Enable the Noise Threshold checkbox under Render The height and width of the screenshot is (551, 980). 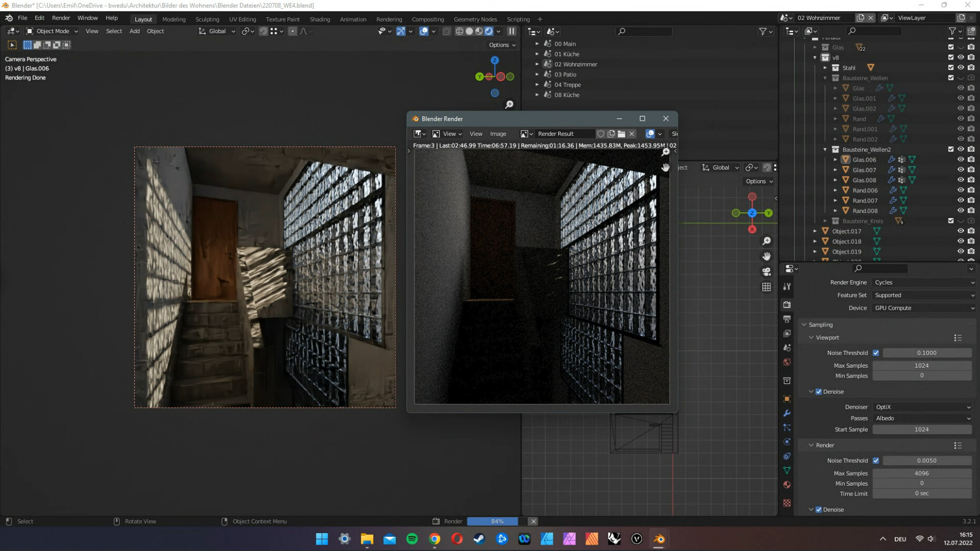click(876, 460)
